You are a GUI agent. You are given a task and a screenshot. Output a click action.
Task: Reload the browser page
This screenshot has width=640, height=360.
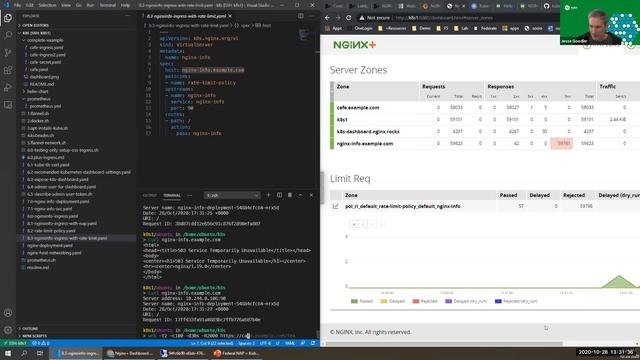[x=349, y=18]
